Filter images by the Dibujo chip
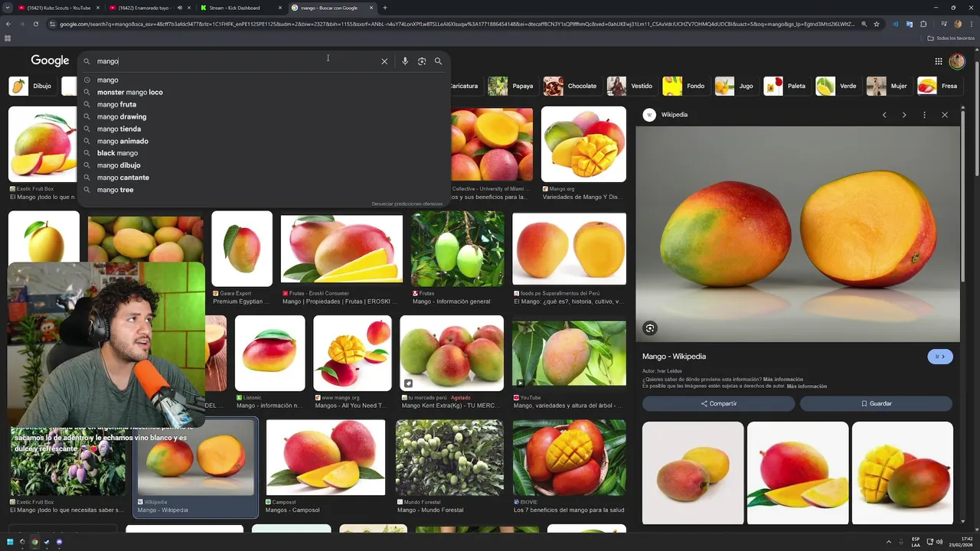 click(31, 86)
